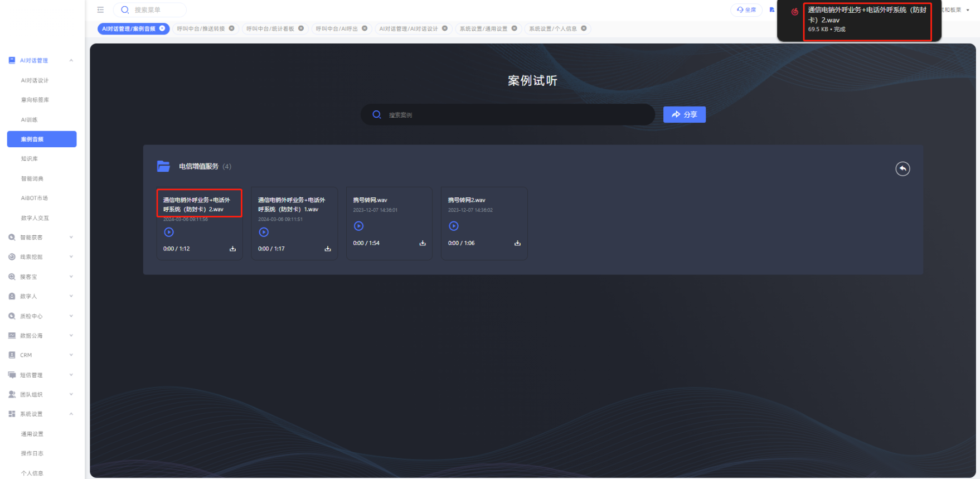Viewport: 980px width, 479px height.
Task: Click the back arrow icon in folder panel
Action: point(903,168)
